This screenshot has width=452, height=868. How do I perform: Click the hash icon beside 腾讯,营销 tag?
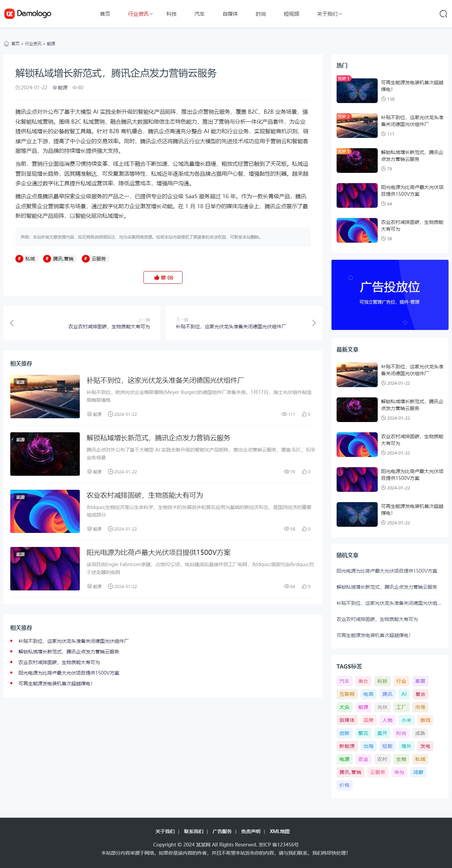(47, 258)
